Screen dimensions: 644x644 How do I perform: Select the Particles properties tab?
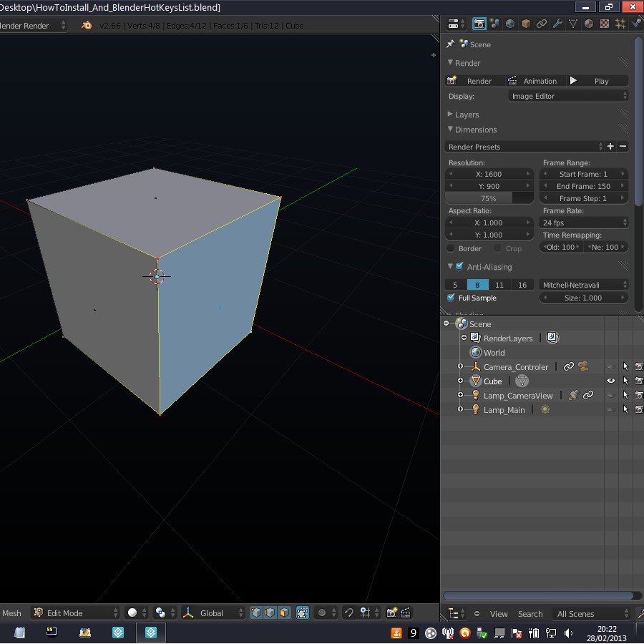click(x=620, y=24)
